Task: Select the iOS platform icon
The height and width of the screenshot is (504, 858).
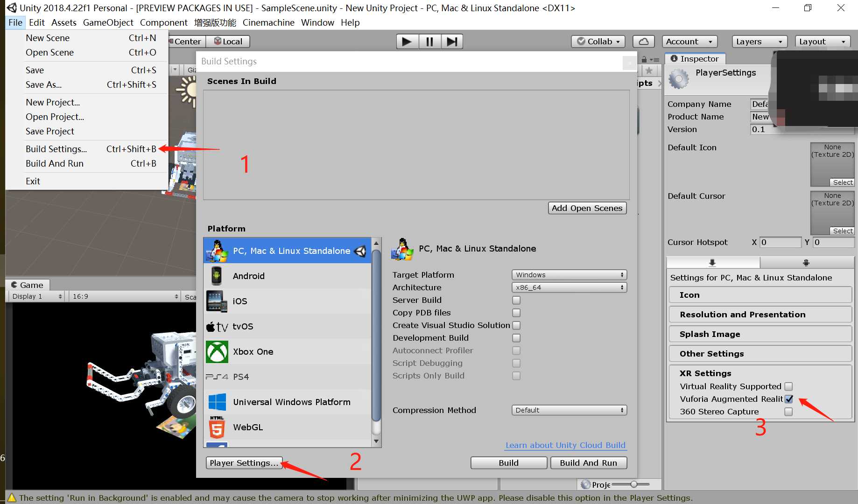Action: click(x=217, y=301)
